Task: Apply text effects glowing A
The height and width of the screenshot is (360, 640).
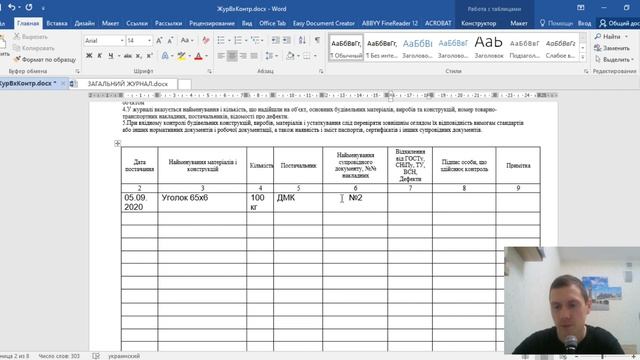Action: tap(165, 56)
